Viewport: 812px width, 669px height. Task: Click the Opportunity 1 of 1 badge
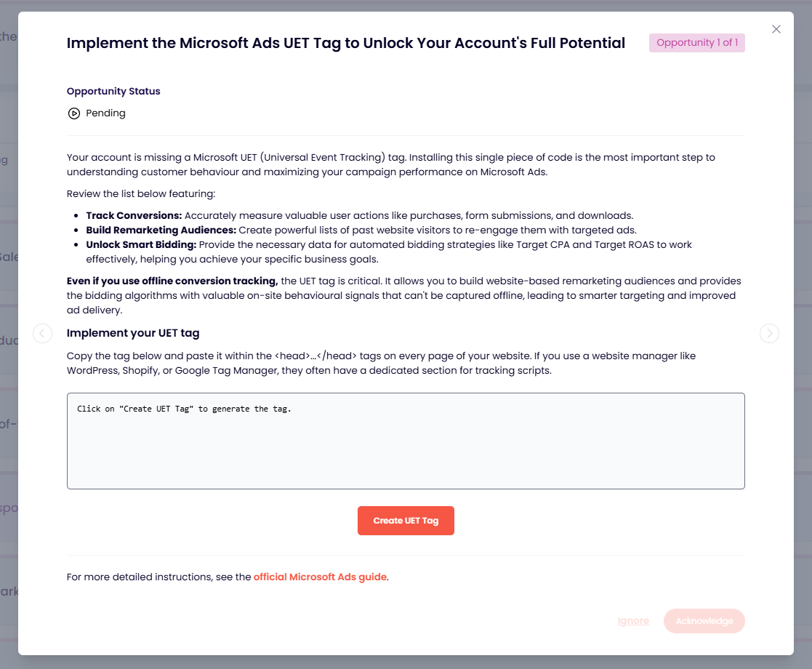(x=697, y=42)
